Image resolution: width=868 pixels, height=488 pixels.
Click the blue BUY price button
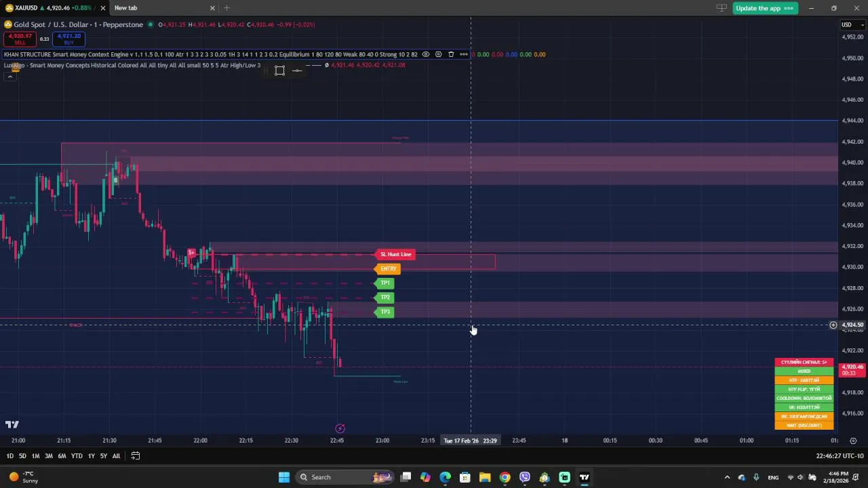[x=69, y=39]
